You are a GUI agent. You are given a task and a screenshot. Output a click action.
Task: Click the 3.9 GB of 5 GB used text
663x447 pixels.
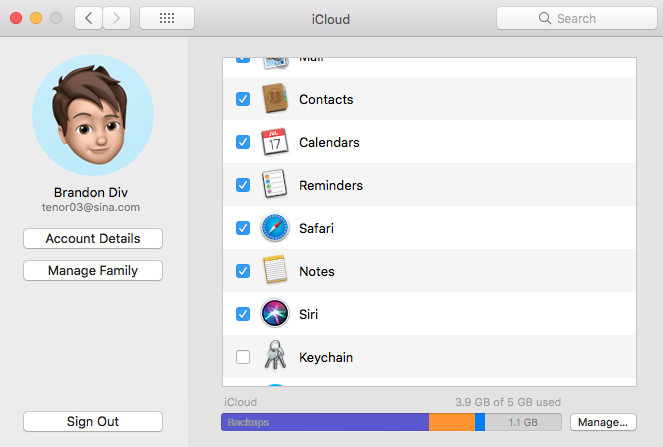508,402
